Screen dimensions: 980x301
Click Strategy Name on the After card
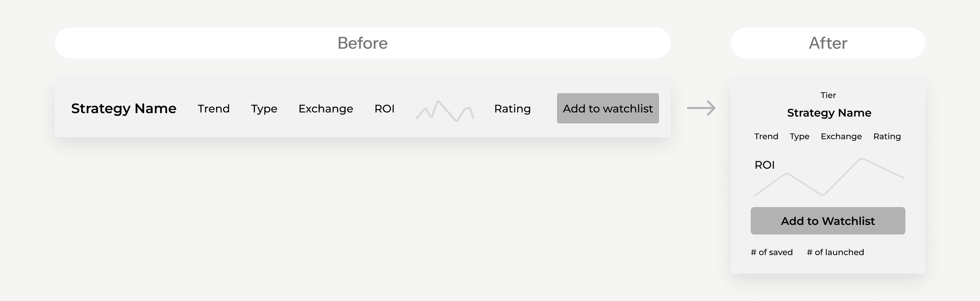pos(829,113)
